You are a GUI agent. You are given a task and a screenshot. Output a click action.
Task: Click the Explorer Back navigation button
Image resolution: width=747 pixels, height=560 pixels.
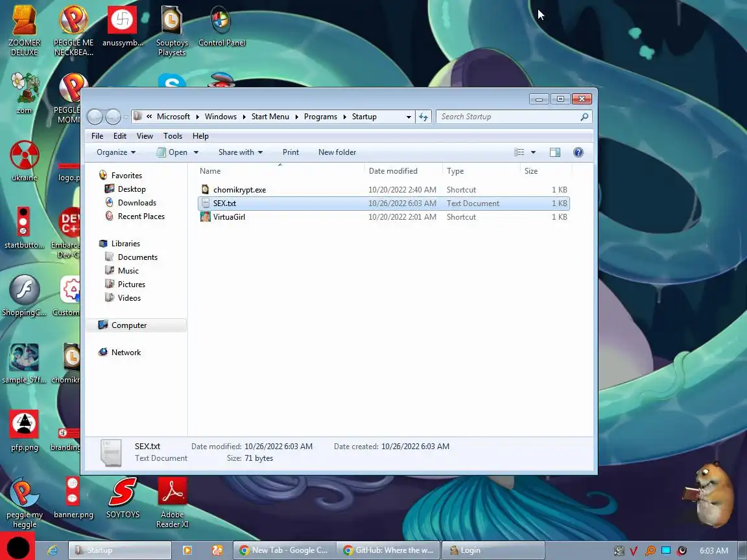click(95, 117)
